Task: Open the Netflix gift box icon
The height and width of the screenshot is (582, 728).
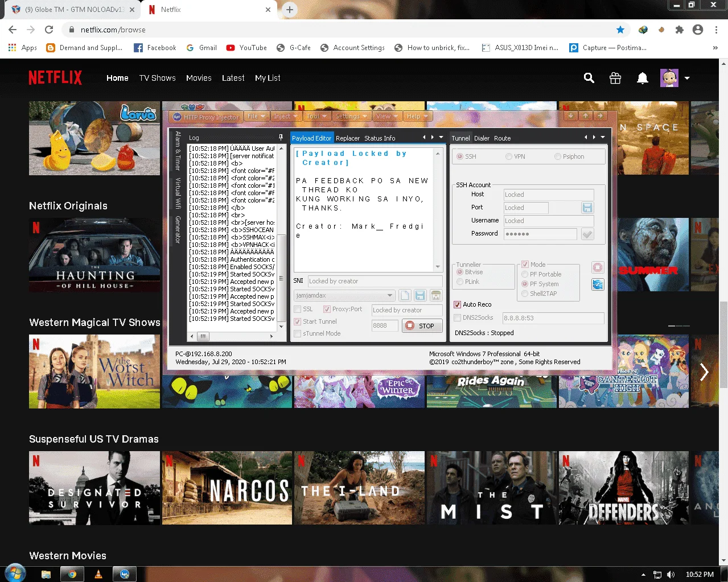Action: (615, 78)
